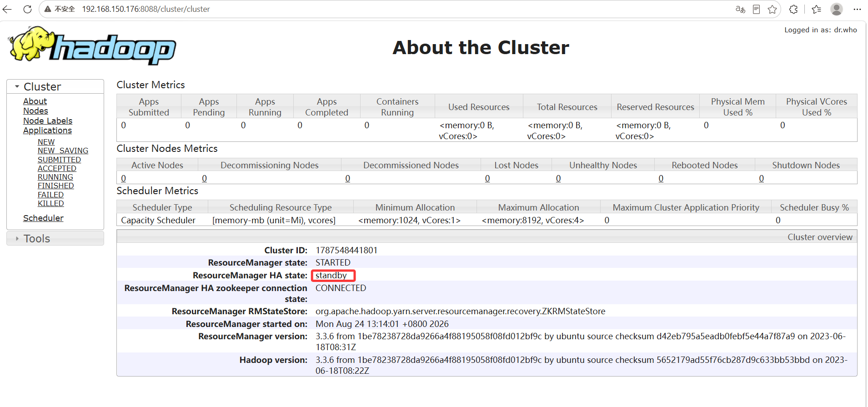Show NEW_SAVING applications

click(x=63, y=151)
